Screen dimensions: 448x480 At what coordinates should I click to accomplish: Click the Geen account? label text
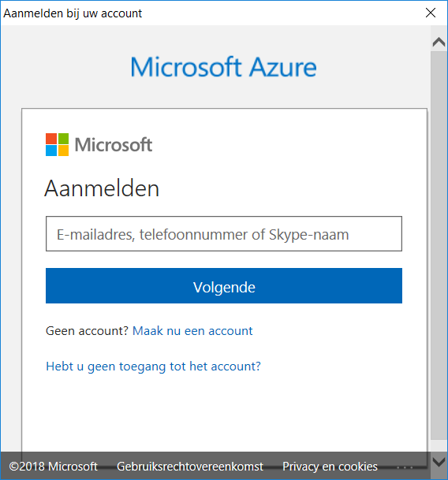(x=87, y=331)
